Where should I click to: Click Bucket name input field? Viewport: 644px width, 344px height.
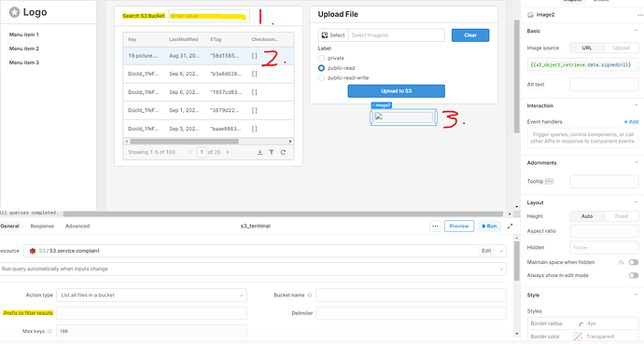pyautogui.click(x=411, y=296)
